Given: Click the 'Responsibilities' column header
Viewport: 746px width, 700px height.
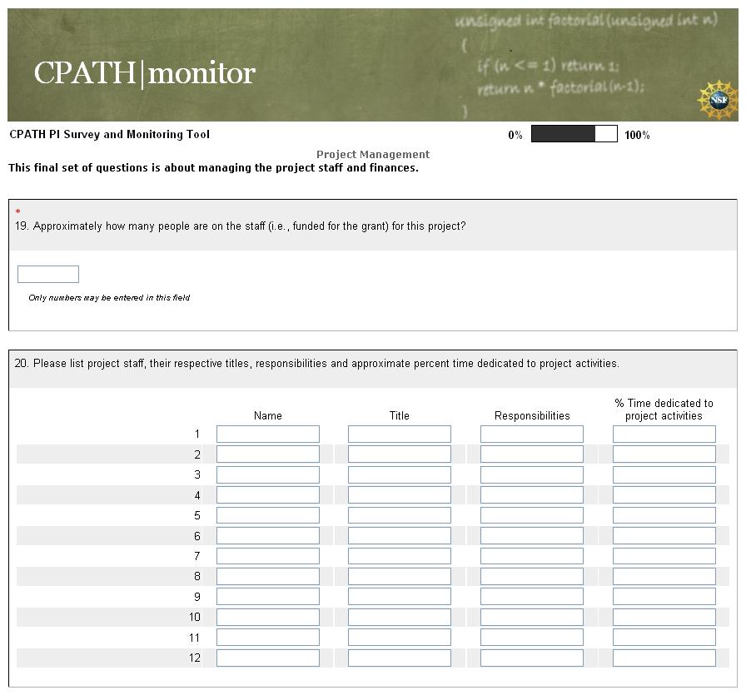Looking at the screenshot, I should tap(532, 415).
